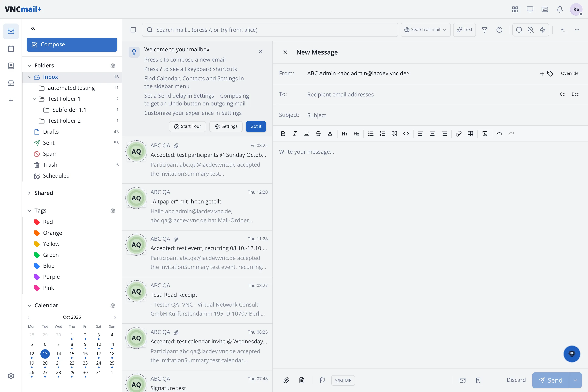
Task: Align text right
Action: (x=444, y=134)
